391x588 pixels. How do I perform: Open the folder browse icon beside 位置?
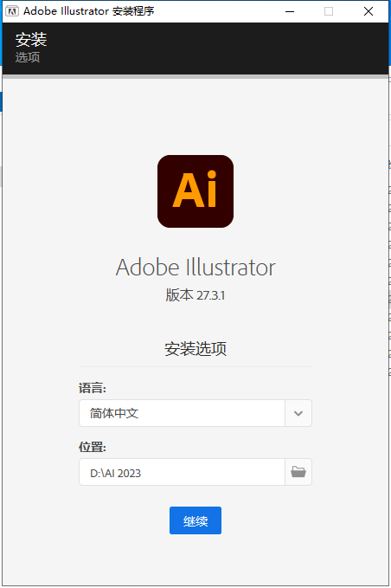(298, 472)
